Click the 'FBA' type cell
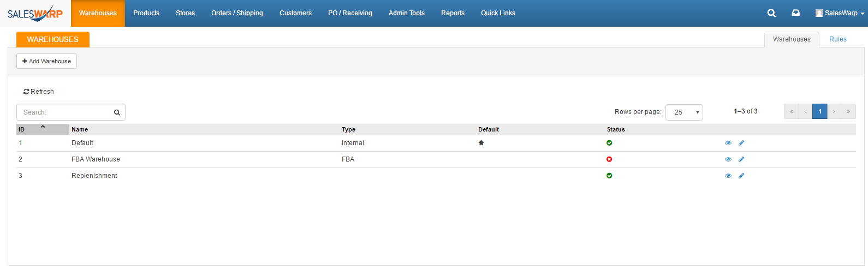The image size is (868, 269). [348, 159]
